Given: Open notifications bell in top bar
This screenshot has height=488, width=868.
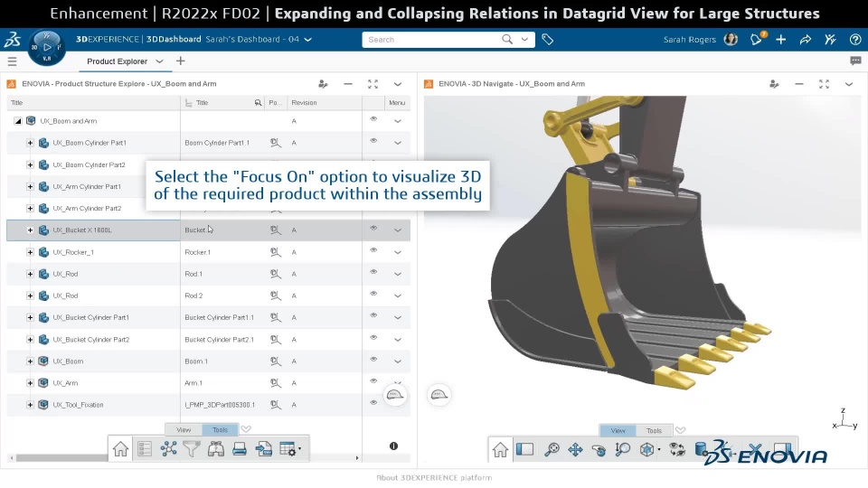Looking at the screenshot, I should point(756,39).
